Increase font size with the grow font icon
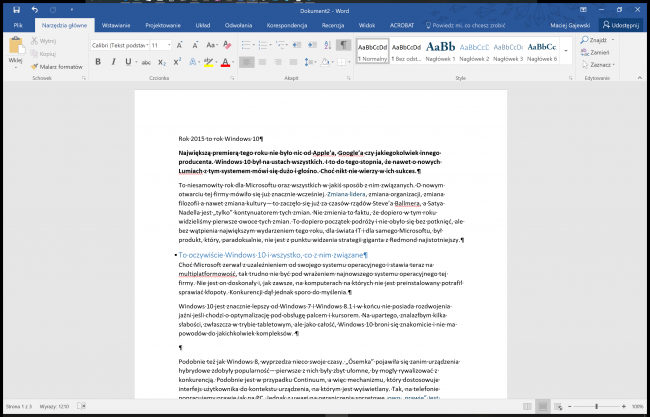The width and height of the screenshot is (650, 417). (x=179, y=45)
